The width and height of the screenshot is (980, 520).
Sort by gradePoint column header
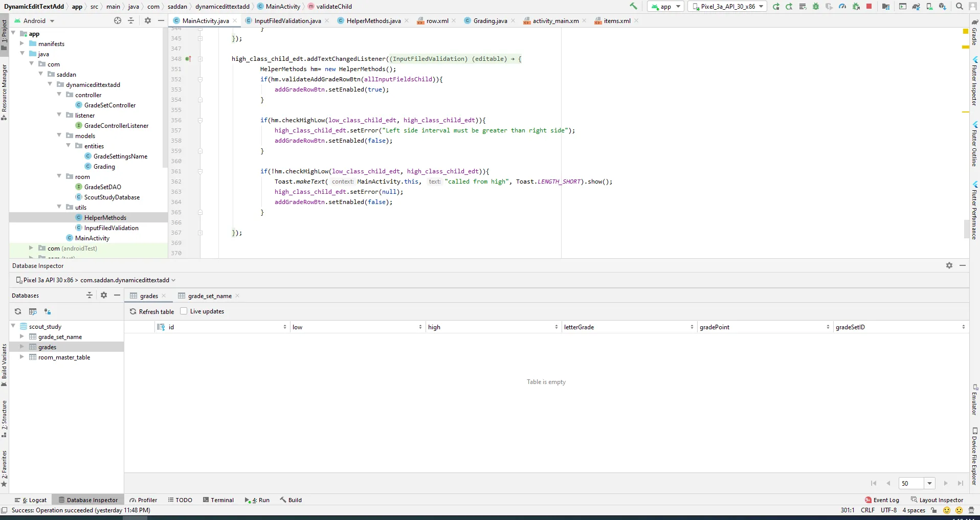coord(764,327)
